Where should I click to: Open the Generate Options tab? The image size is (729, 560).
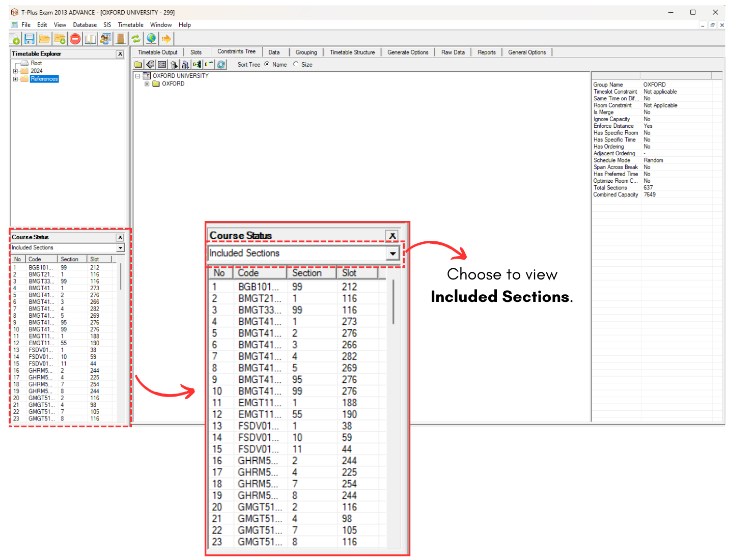point(407,52)
